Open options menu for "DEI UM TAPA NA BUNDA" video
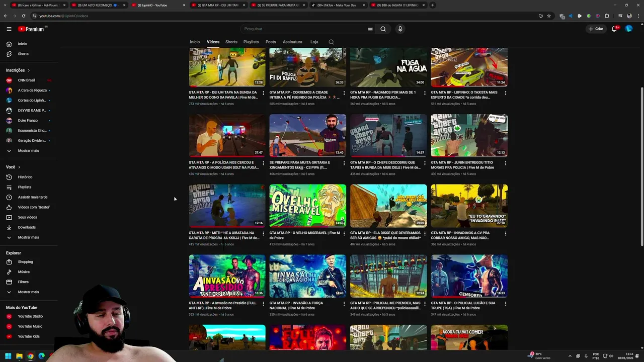The image size is (644, 362). click(263, 93)
